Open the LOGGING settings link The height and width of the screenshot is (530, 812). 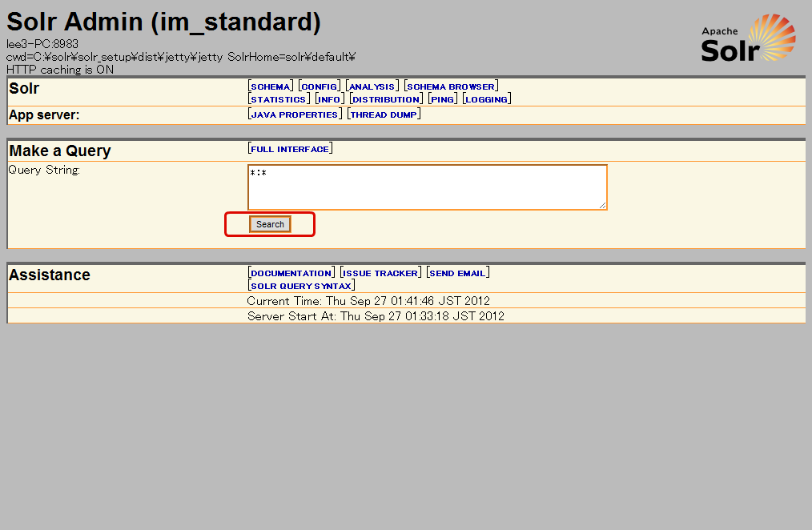486,99
